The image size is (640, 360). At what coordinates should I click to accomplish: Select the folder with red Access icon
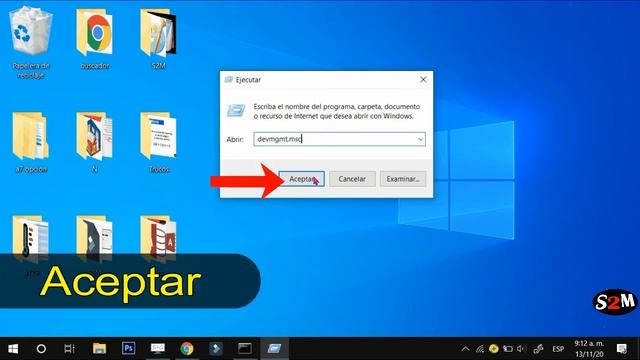click(158, 240)
